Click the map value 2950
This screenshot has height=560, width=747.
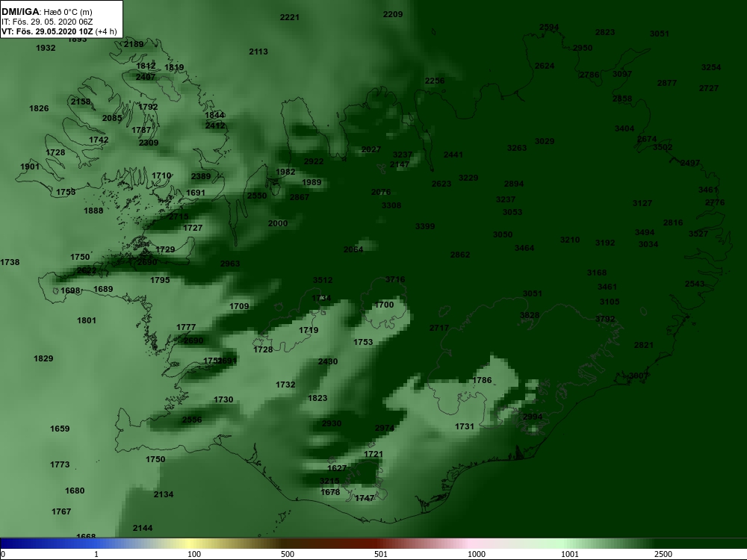tap(583, 48)
